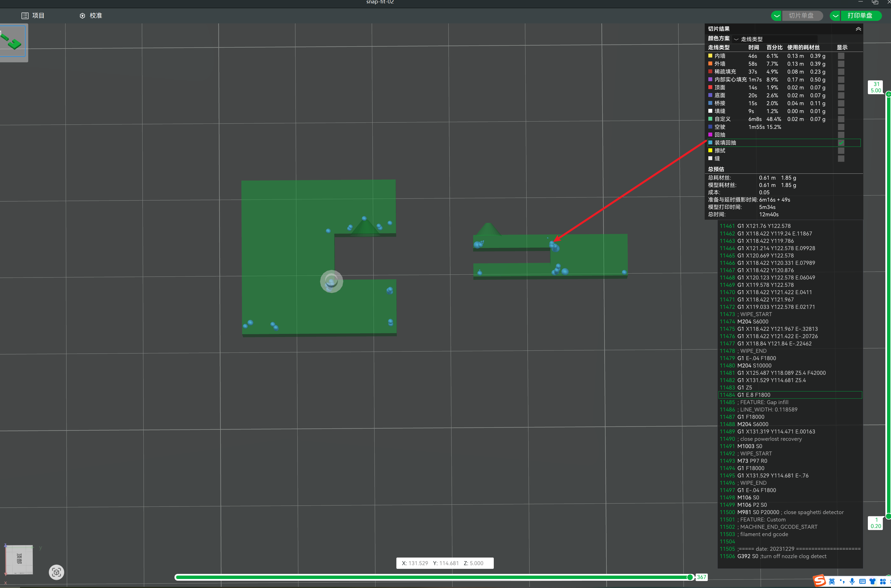Uncheck 装填回抽 display checkbox

pos(841,143)
